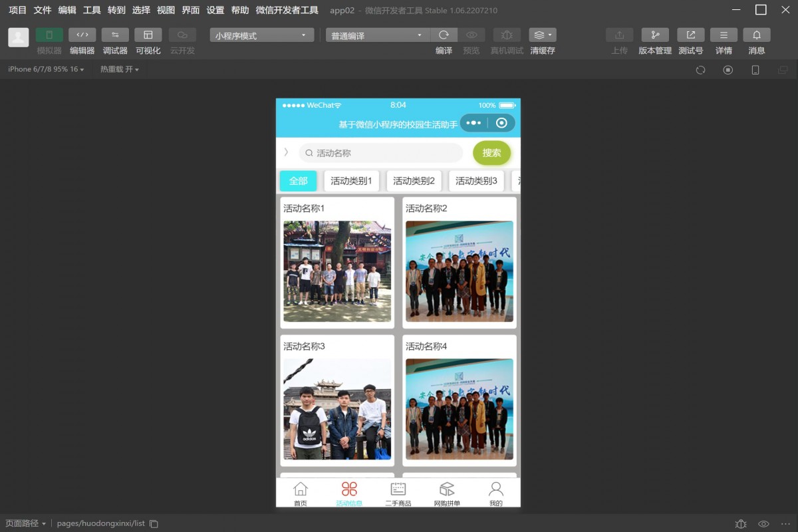798x532 pixels.
Task: Expand the chevron left of search box
Action: (286, 152)
